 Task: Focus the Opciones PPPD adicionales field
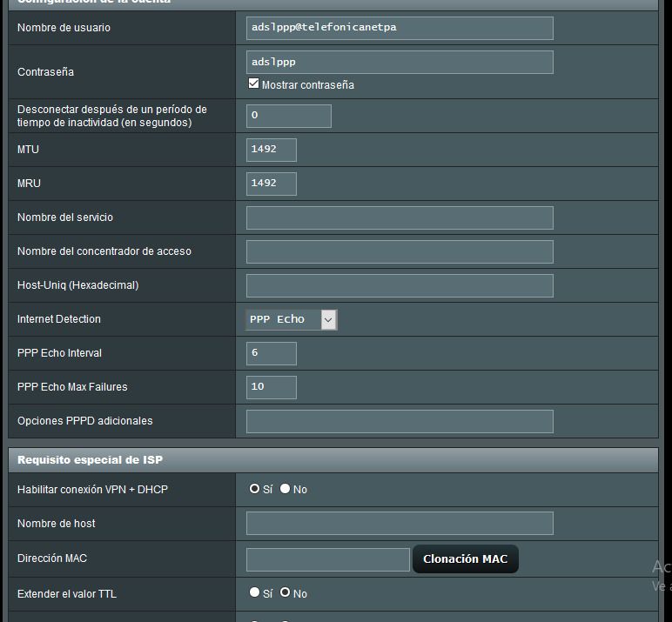click(x=400, y=421)
